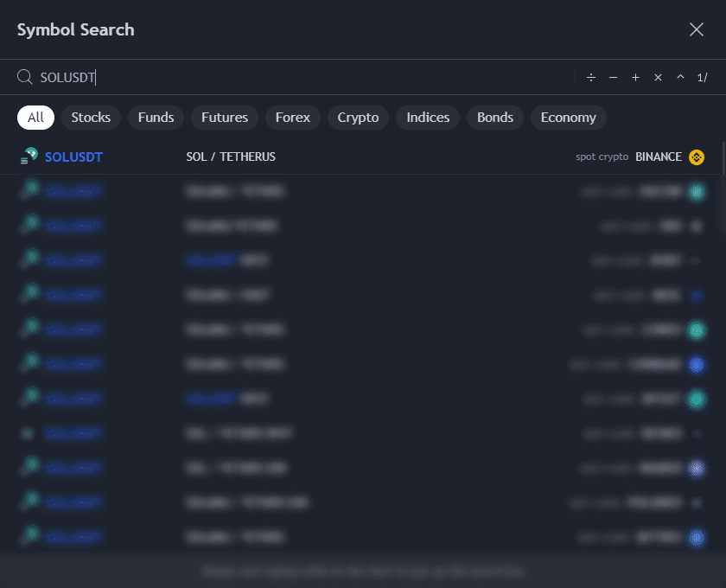Show only Funds symbols
The image size is (726, 588).
[156, 118]
